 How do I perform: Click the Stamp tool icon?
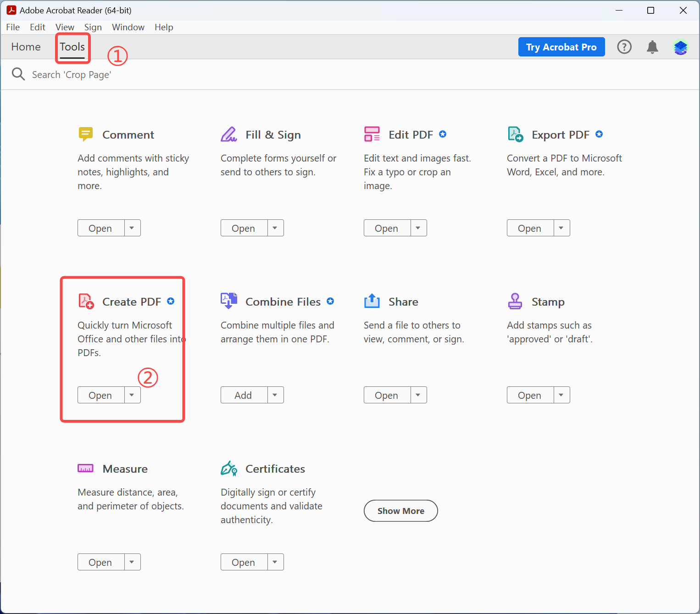pyautogui.click(x=515, y=301)
